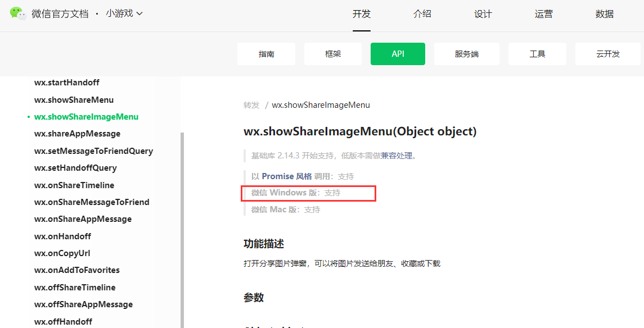This screenshot has height=328, width=644.
Task: Open wx.onHandoff in sidebar
Action: coord(62,236)
